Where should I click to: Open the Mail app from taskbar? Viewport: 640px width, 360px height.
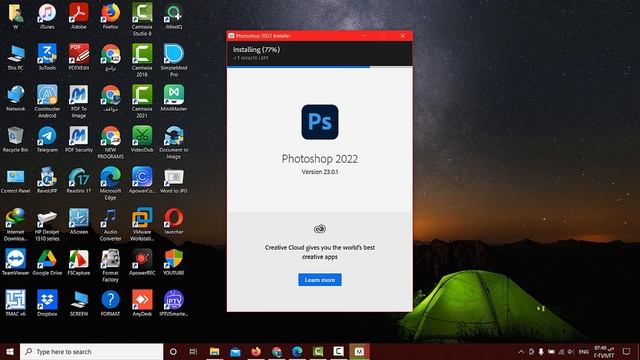pos(235,351)
